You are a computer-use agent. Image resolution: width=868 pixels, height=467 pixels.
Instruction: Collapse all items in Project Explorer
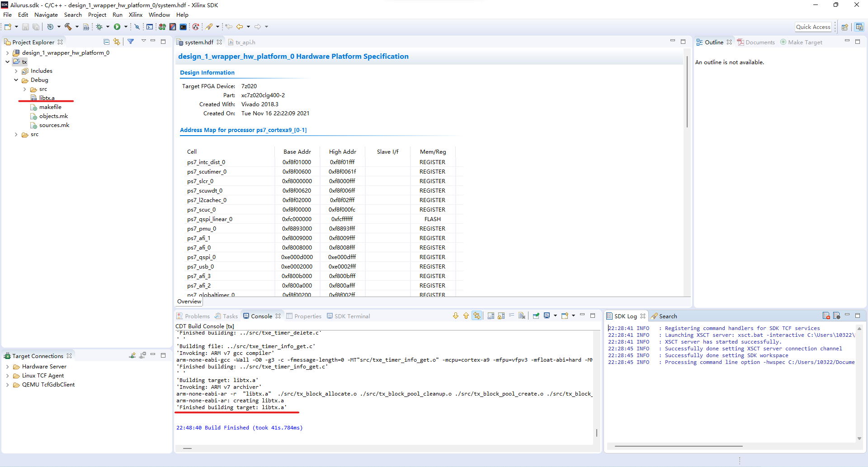[107, 42]
